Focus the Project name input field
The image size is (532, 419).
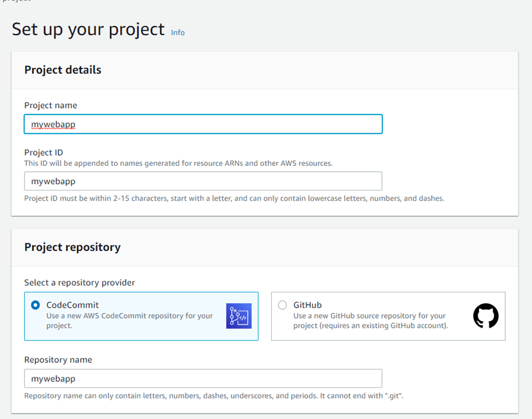pos(203,124)
